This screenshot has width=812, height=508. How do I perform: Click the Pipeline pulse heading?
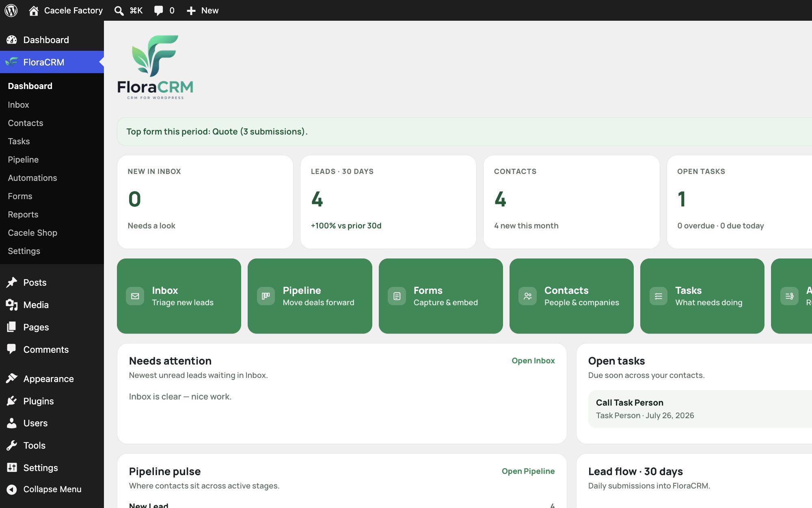165,471
